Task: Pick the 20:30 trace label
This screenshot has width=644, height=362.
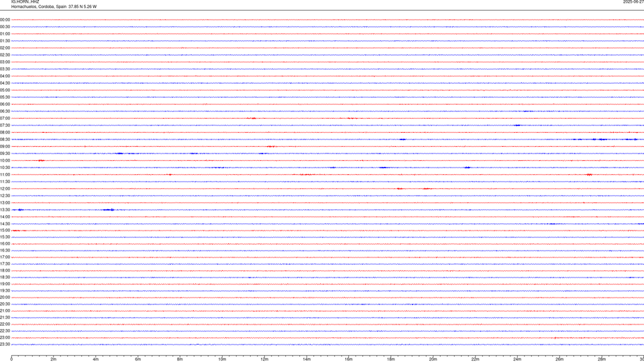Action: tap(5, 304)
